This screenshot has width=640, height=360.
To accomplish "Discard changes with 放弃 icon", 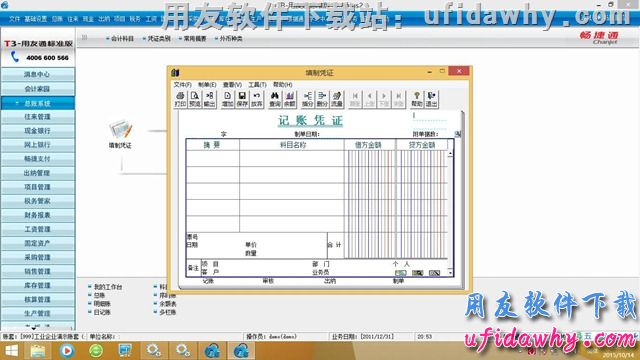I will (257, 99).
